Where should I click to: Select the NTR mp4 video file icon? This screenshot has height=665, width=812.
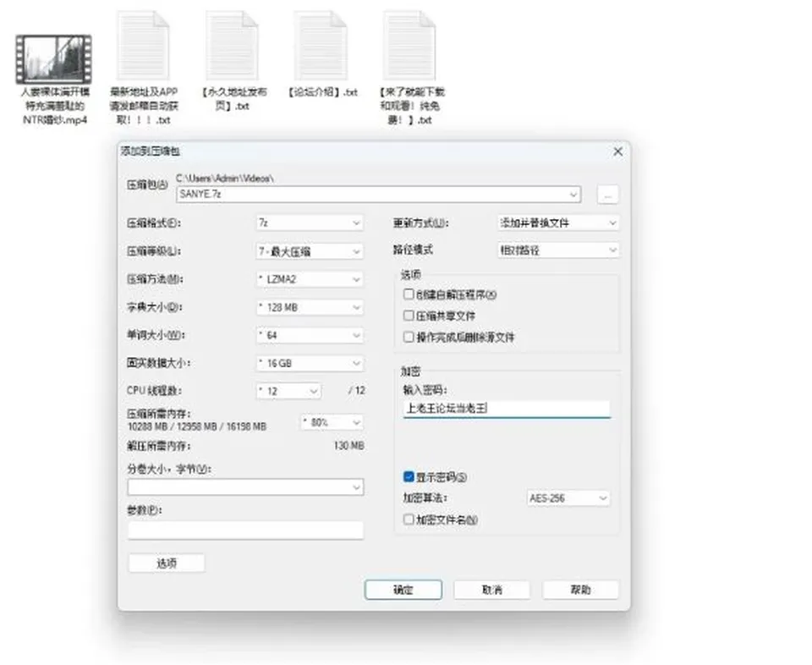tap(53, 59)
